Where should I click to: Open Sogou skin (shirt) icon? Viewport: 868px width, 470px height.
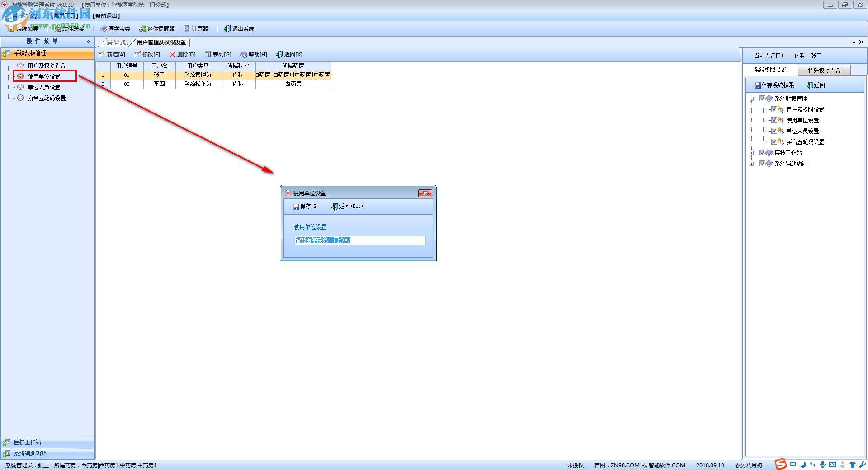[x=853, y=465]
